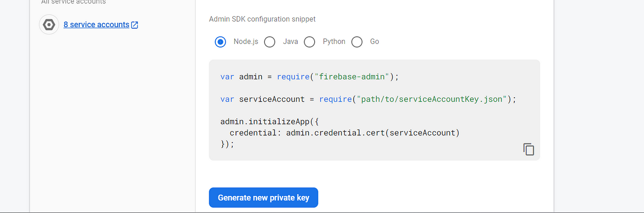Screen dimensions: 644x213
Task: Click "Admin SDK configuration snippet" heading
Action: coord(262,19)
